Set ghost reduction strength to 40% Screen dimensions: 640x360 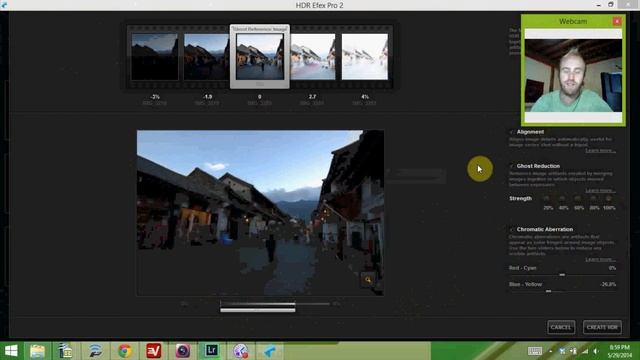coord(562,198)
